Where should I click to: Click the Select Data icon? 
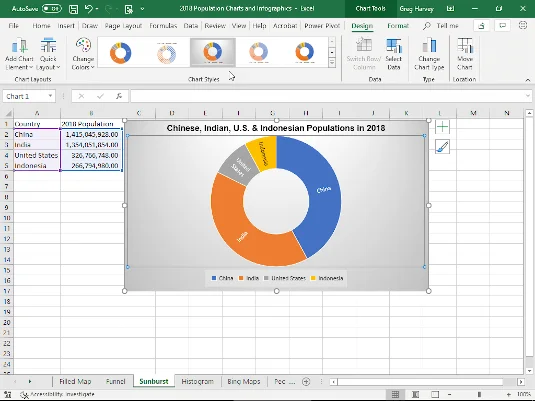tap(393, 54)
